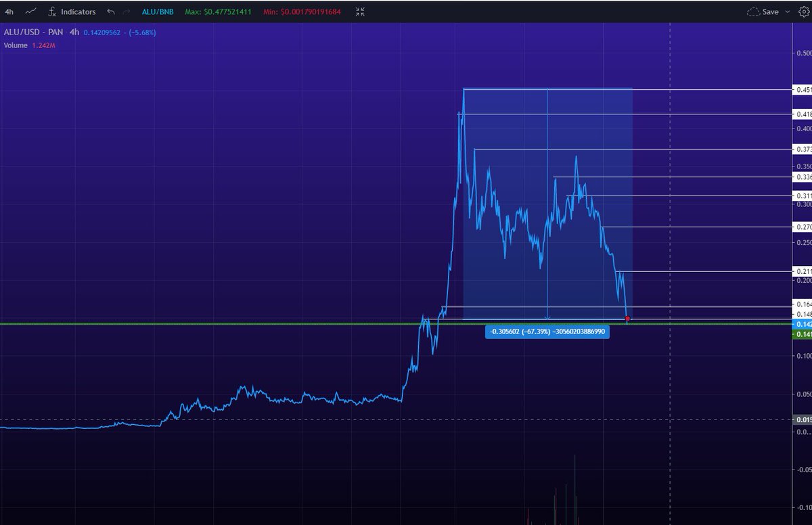Redo the last chart action

[127, 12]
